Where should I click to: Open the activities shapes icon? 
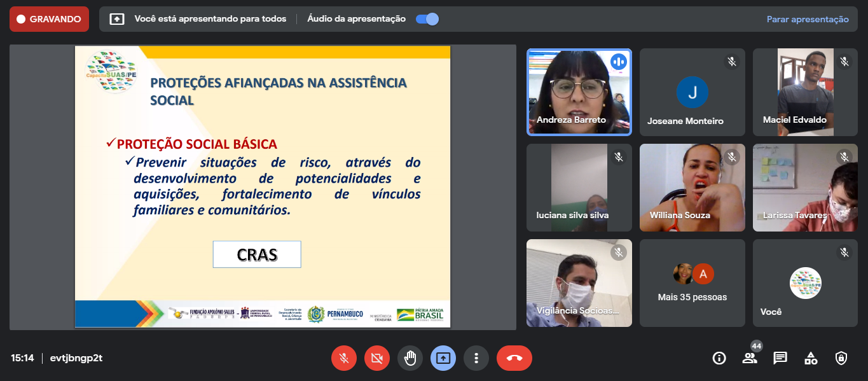(x=811, y=358)
